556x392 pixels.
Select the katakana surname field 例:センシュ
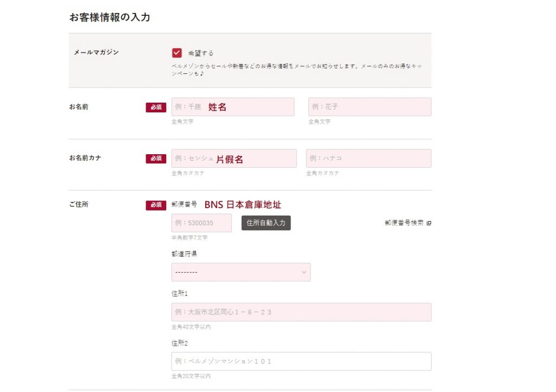(x=233, y=159)
